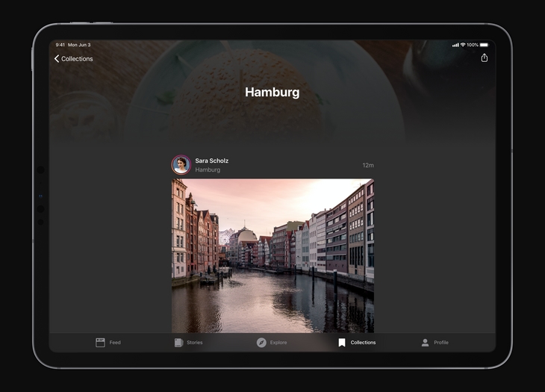Click the back chevron arrow
This screenshot has height=392, width=545.
pyautogui.click(x=57, y=59)
